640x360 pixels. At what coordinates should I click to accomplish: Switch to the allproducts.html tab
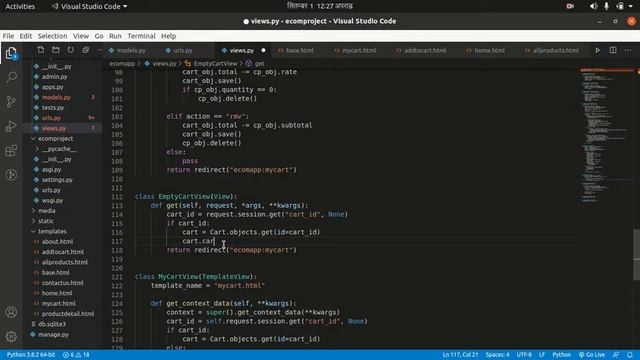click(x=556, y=50)
